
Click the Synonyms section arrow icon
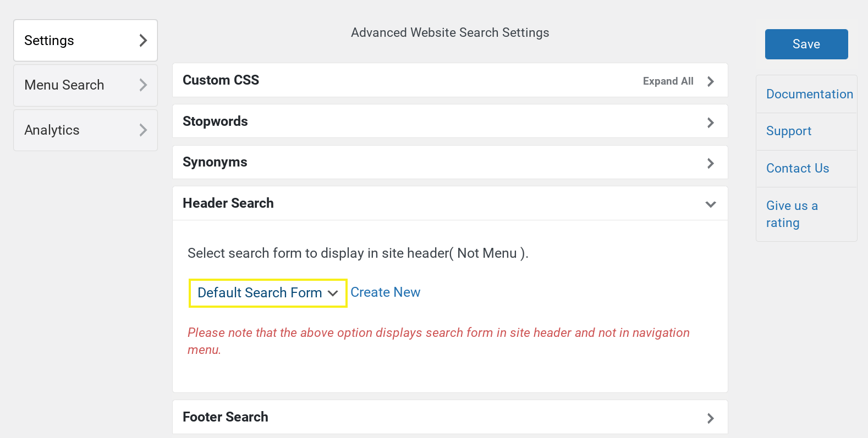pyautogui.click(x=710, y=163)
